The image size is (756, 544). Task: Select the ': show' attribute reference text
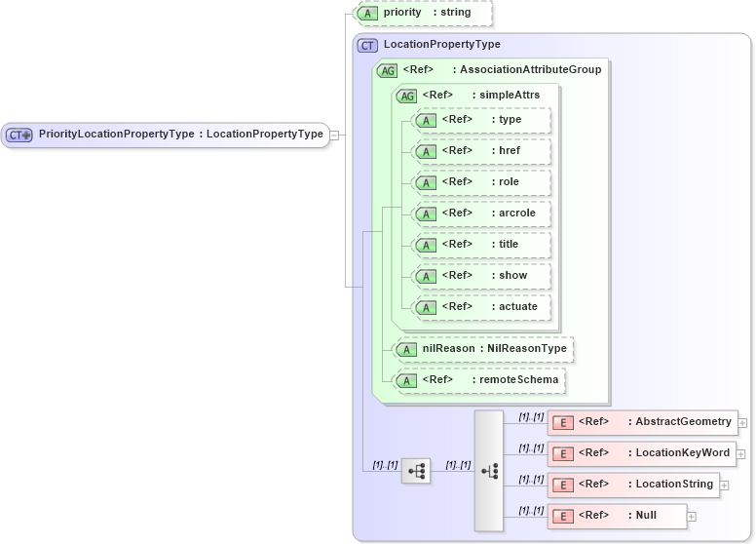pos(510,275)
